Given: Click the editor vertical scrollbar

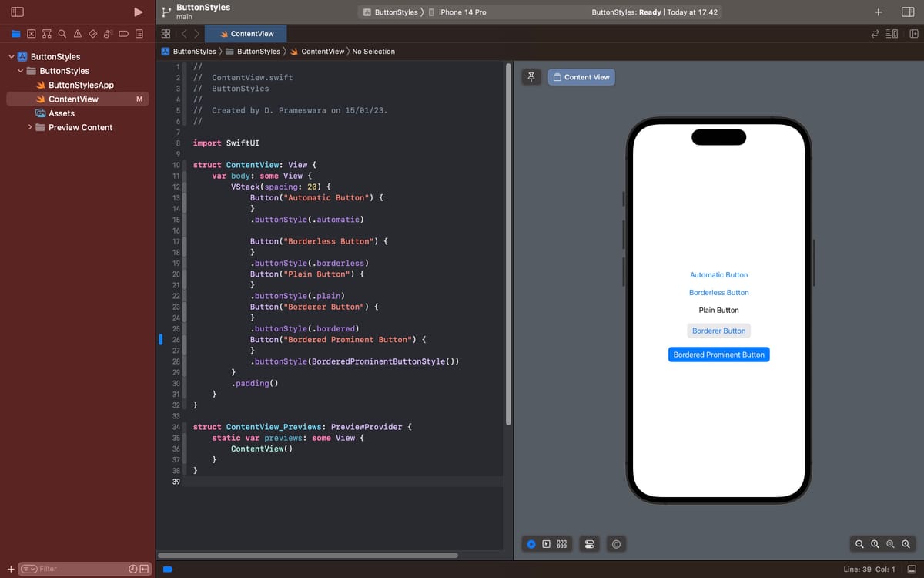Looking at the screenshot, I should click(x=507, y=244).
